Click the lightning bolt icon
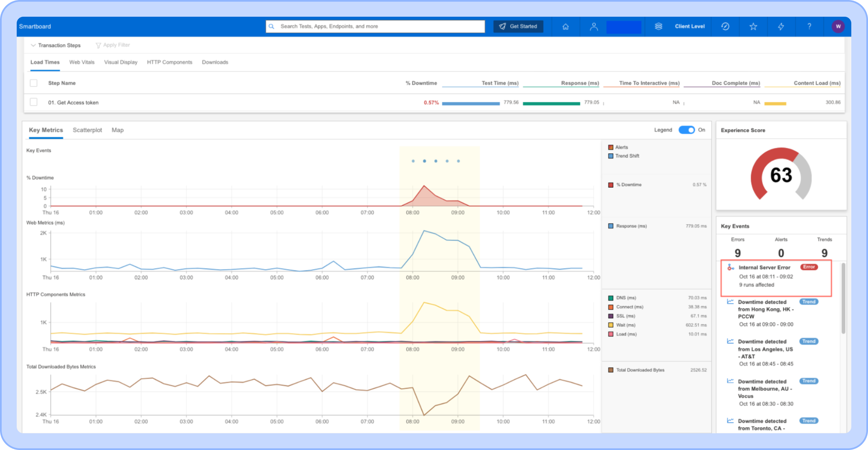 click(x=781, y=26)
